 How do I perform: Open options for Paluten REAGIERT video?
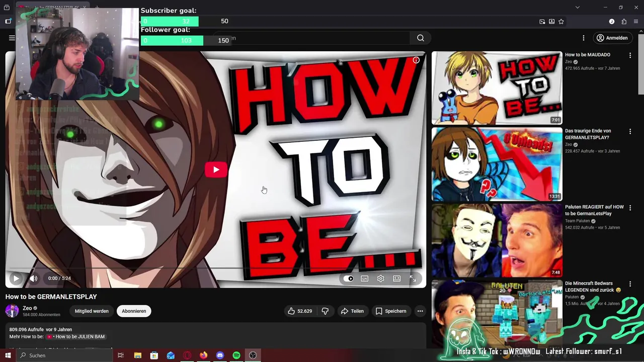point(630,207)
